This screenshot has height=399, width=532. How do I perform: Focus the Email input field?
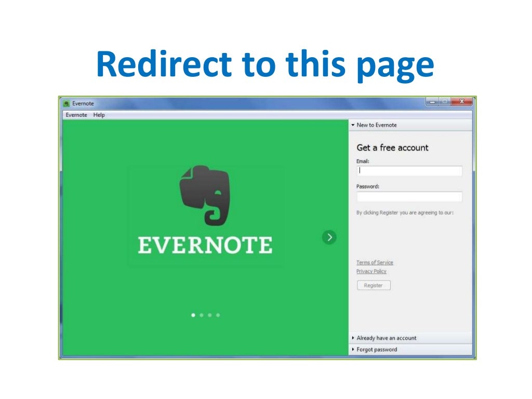(409, 171)
